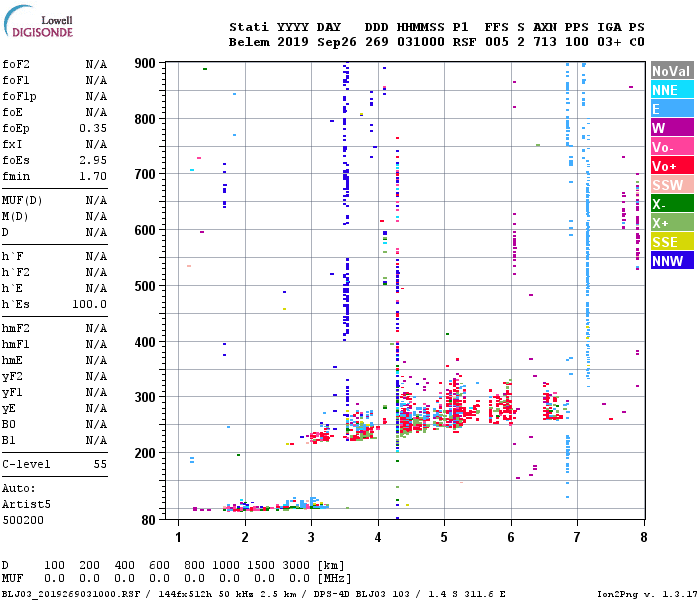The height and width of the screenshot is (600, 700).
Task: Click the 500 km height axis label
Action: point(145,286)
